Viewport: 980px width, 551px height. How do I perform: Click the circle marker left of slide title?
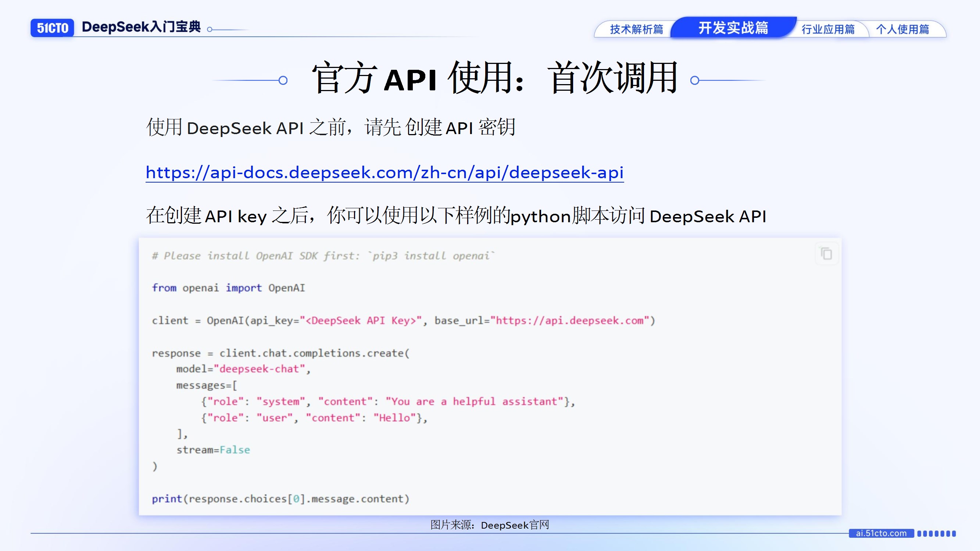click(x=283, y=80)
